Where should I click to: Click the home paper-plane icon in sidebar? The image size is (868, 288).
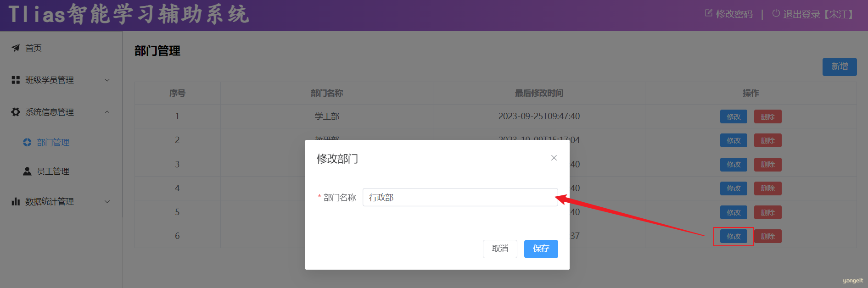pyautogui.click(x=16, y=48)
